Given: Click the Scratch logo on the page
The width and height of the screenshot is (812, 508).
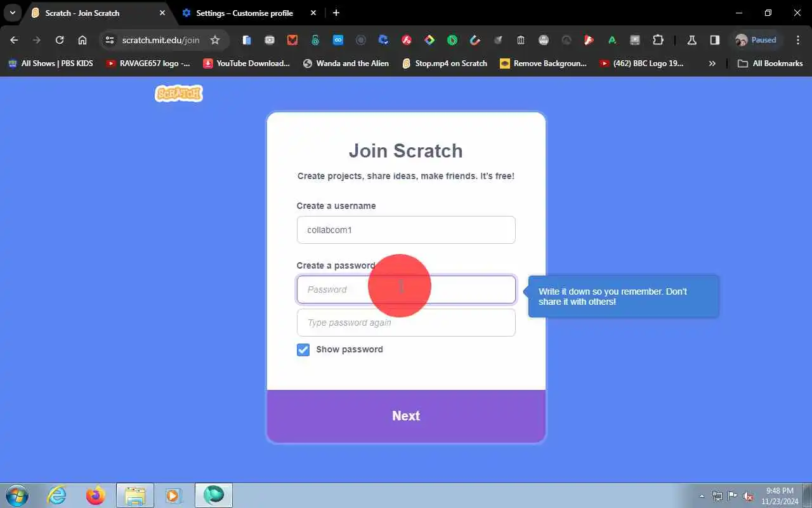Looking at the screenshot, I should (x=179, y=93).
